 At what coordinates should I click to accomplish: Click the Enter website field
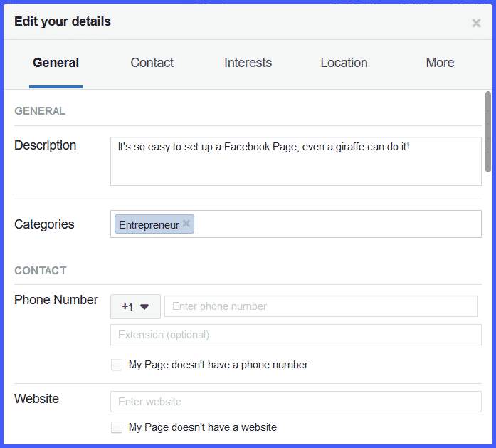pyautogui.click(x=295, y=402)
